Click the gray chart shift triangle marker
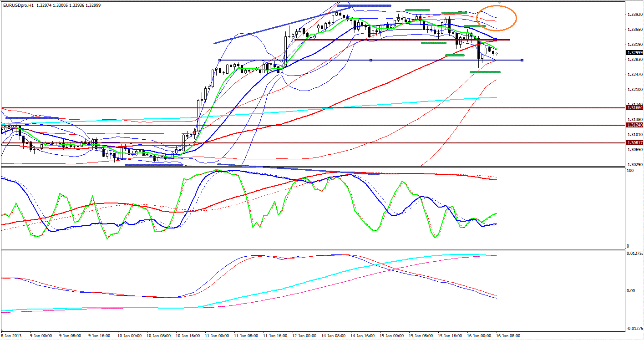Screen dimensions: 644x340 point(499,3)
